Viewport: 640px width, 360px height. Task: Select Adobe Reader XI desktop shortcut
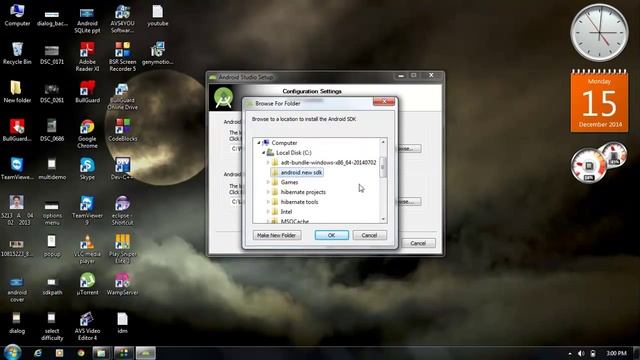(x=87, y=57)
